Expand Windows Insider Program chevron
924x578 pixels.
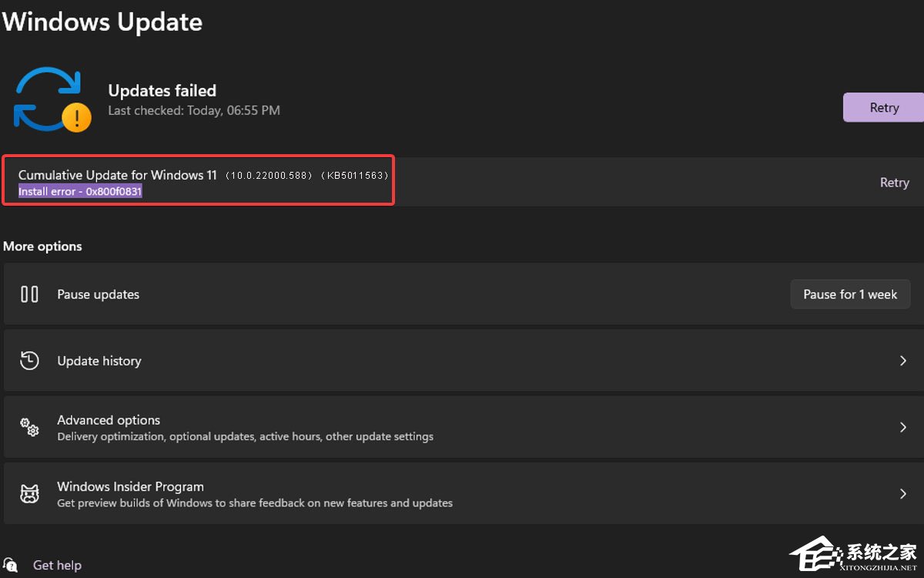(903, 494)
